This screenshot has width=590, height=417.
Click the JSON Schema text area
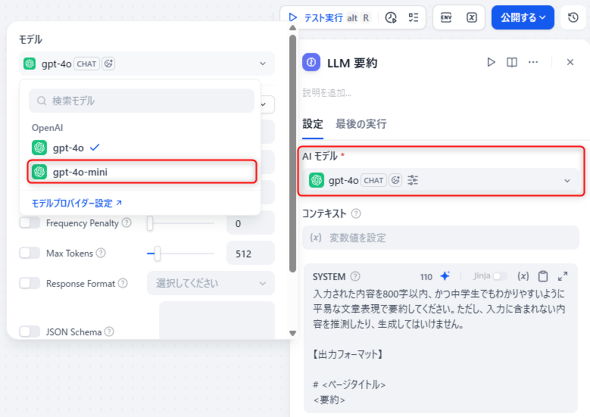point(217,320)
